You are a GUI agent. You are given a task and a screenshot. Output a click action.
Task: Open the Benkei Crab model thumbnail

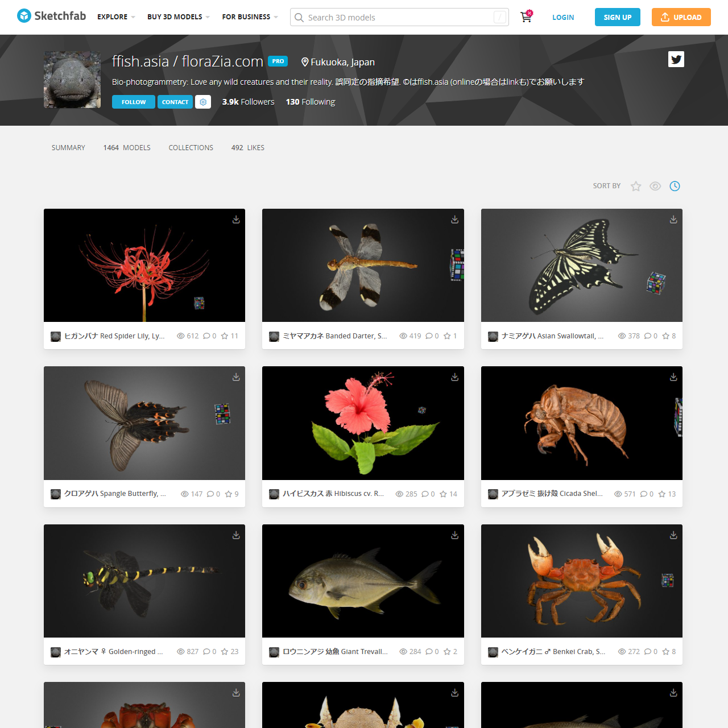[581, 581]
